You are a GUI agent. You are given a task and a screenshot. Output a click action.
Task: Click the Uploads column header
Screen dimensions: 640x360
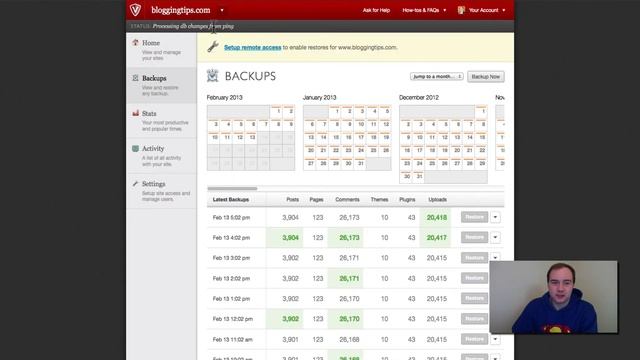coord(438,200)
